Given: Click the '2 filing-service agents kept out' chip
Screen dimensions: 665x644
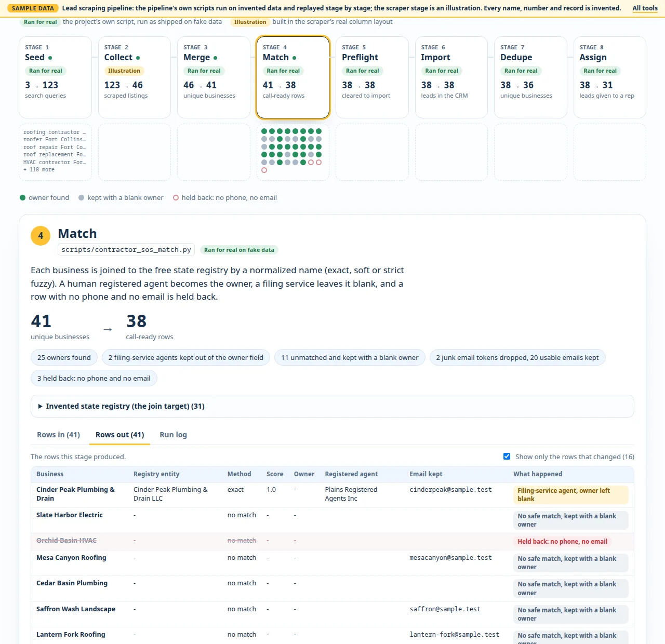Looking at the screenshot, I should 186,357.
